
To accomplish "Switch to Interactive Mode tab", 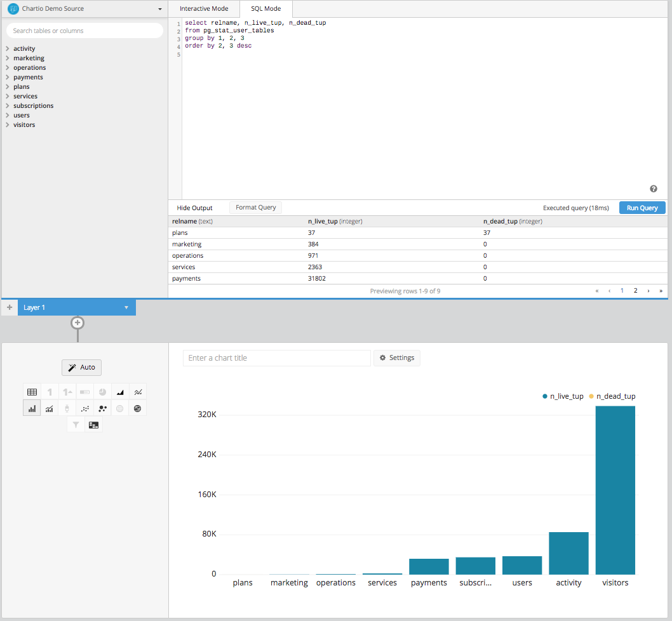I will pyautogui.click(x=204, y=9).
